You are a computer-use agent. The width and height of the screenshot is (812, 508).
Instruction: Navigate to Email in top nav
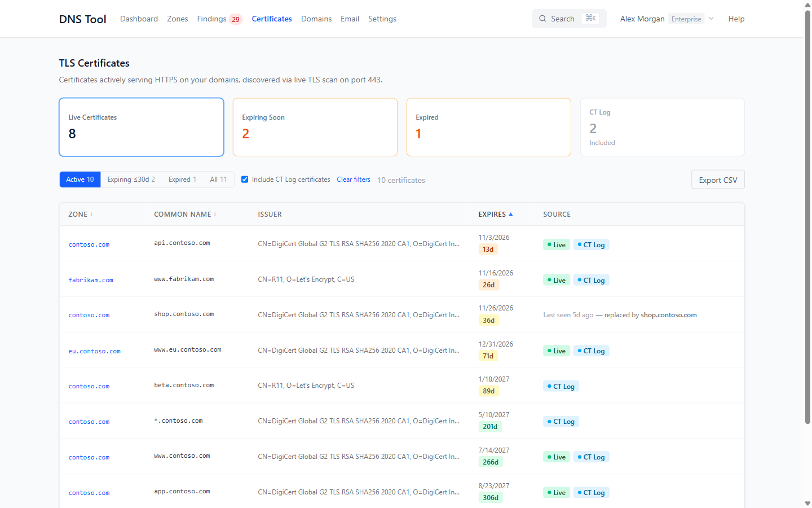click(x=350, y=19)
